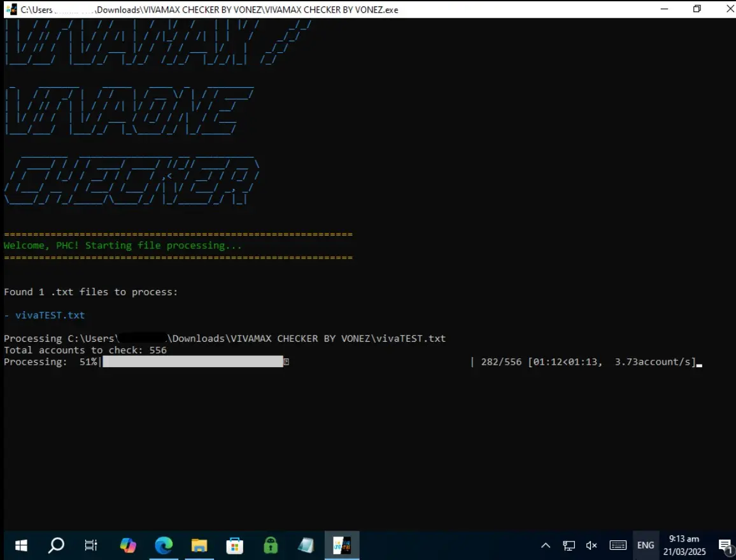
Task: Open Task View on taskbar
Action: (91, 545)
